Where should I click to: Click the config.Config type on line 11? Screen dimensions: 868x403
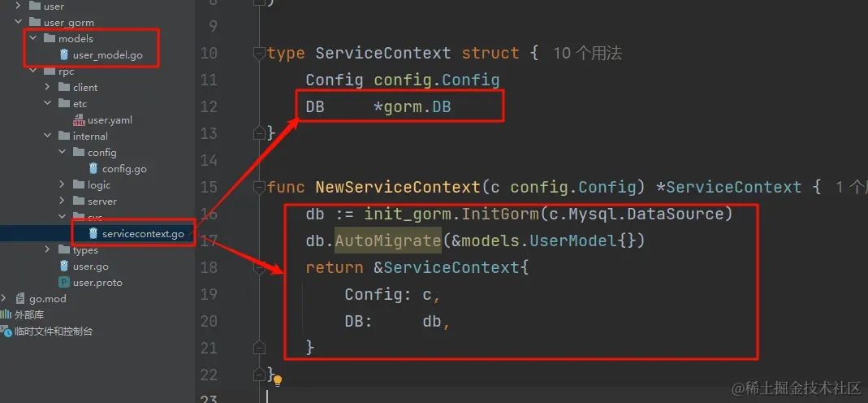point(437,80)
